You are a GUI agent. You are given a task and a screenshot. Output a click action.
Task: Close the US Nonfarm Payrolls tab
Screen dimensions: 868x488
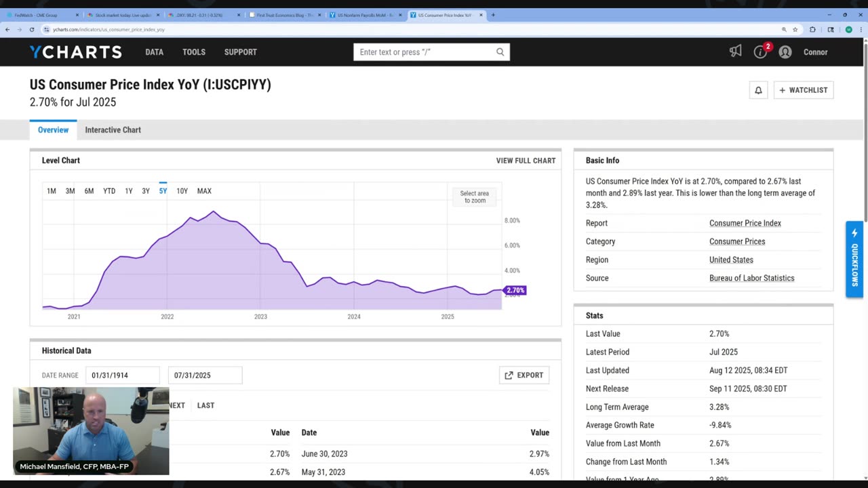coord(400,15)
